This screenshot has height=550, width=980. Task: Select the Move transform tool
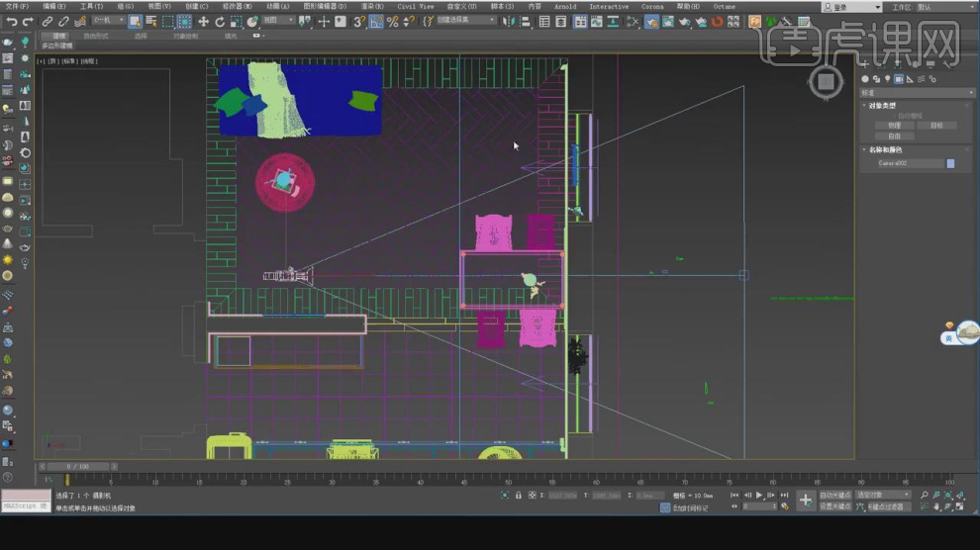pyautogui.click(x=203, y=21)
